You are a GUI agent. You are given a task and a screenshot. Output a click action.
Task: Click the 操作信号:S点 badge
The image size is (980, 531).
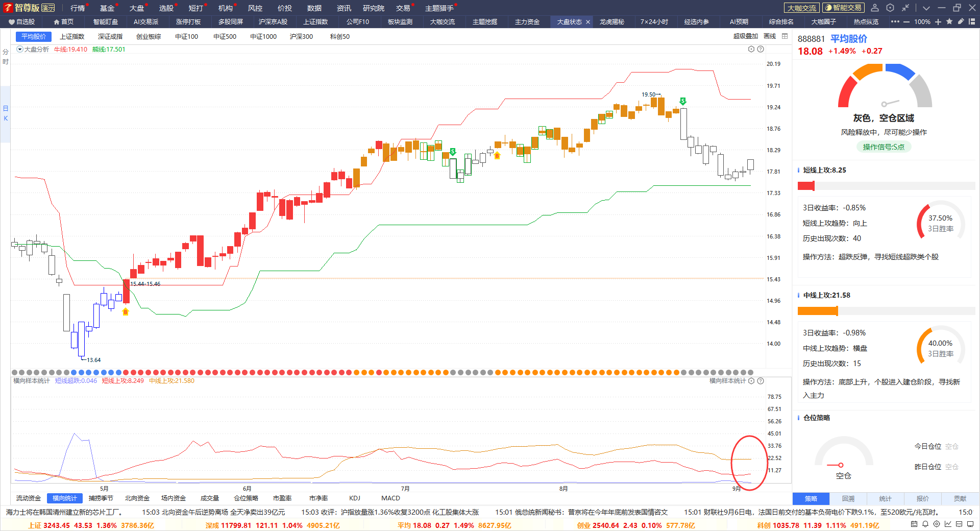(x=884, y=147)
